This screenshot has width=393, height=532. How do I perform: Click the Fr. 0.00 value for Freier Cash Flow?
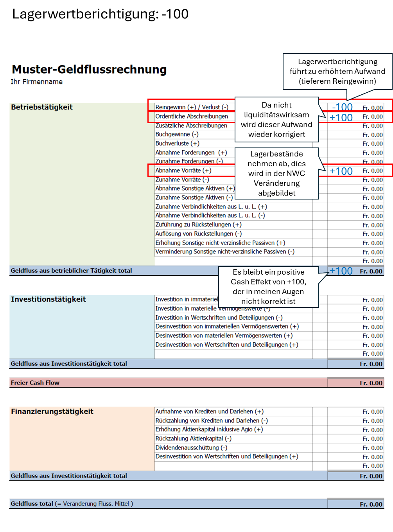tap(371, 383)
